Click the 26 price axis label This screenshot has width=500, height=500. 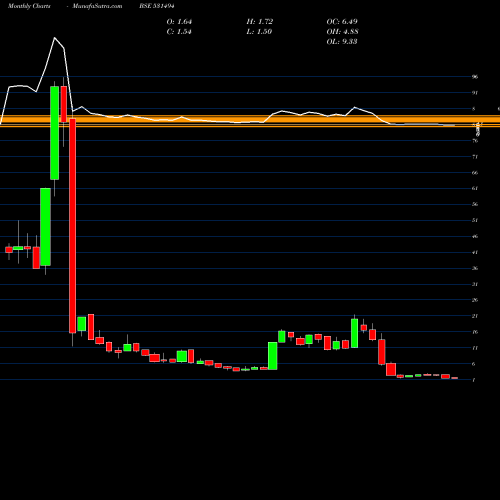[x=475, y=300]
